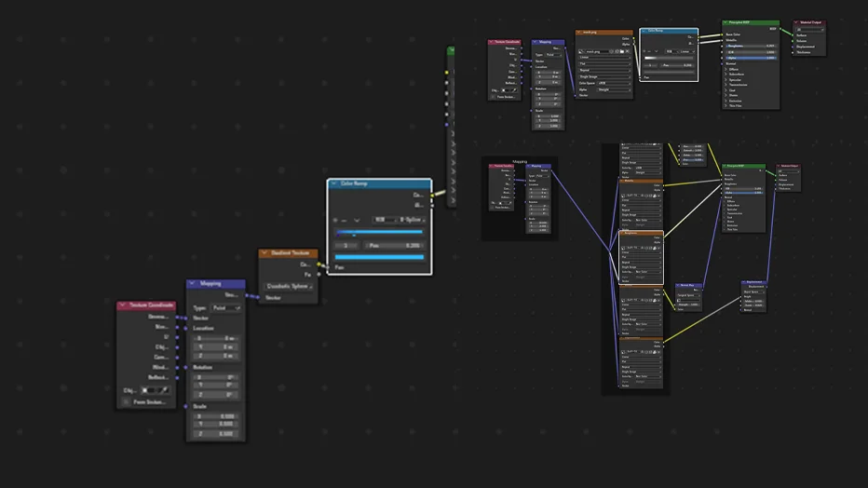This screenshot has height=488, width=868.
Task: Open Linear interpolation dropdown in upper Color Ramp
Action: [687, 51]
